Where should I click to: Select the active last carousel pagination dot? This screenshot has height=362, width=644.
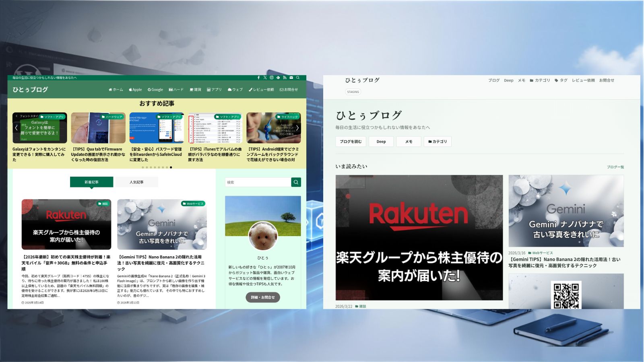(x=171, y=167)
